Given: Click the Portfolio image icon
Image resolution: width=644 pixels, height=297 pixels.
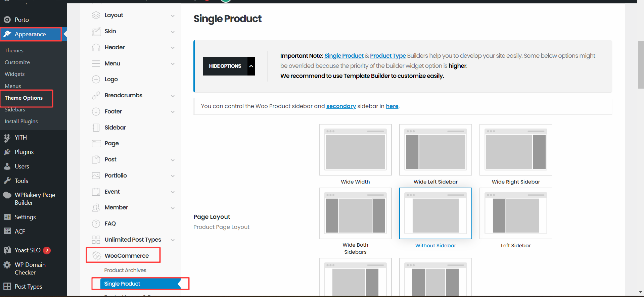Looking at the screenshot, I should point(96,176).
